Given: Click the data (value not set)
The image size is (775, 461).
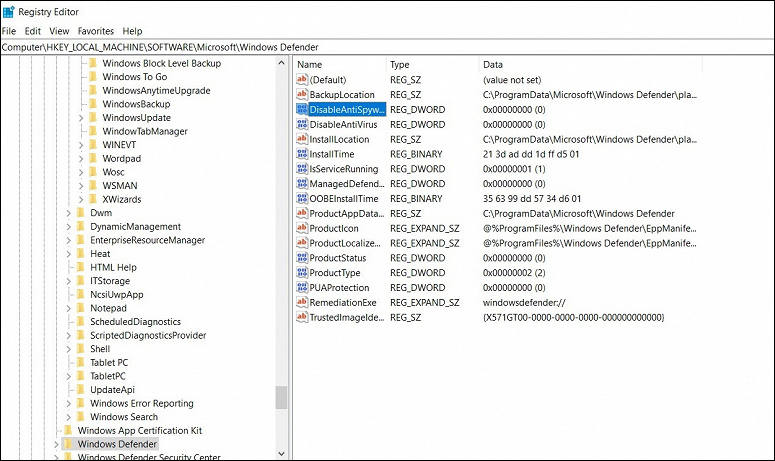Looking at the screenshot, I should [512, 80].
